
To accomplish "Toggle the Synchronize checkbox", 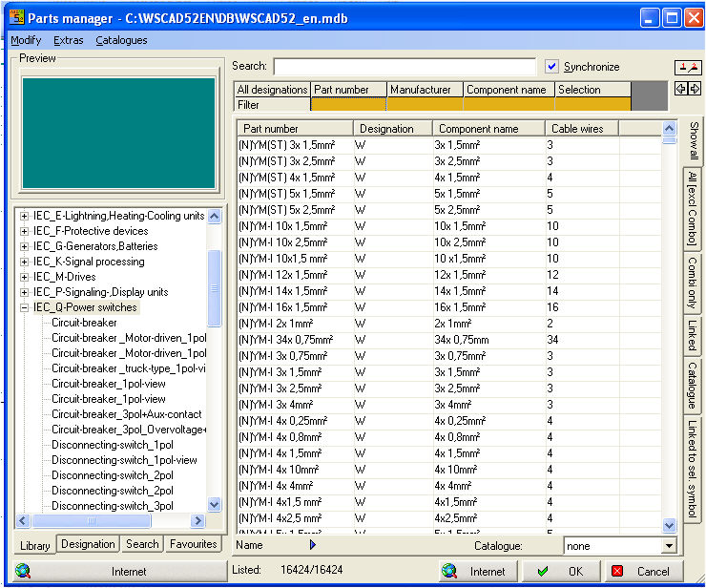I will pos(551,66).
